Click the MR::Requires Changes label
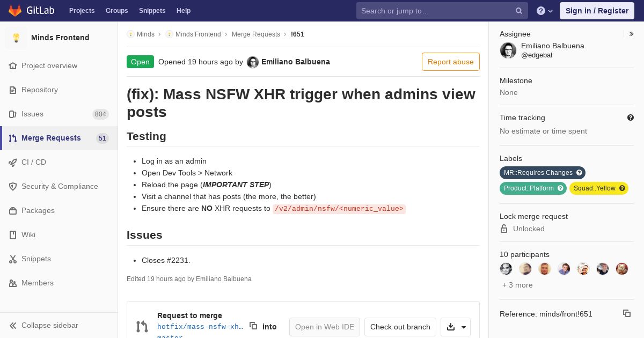Image resolution: width=644 pixels, height=338 pixels. pos(542,173)
